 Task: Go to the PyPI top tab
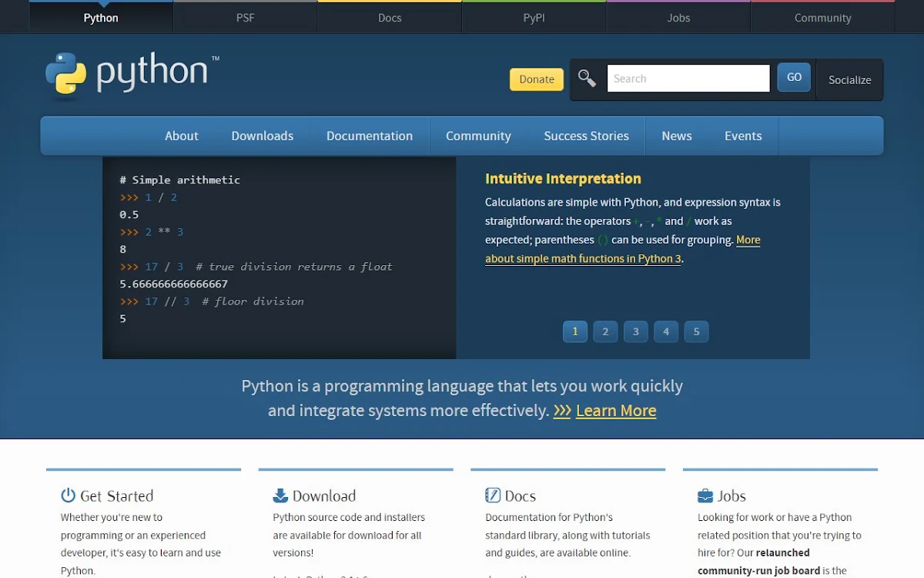coord(534,18)
